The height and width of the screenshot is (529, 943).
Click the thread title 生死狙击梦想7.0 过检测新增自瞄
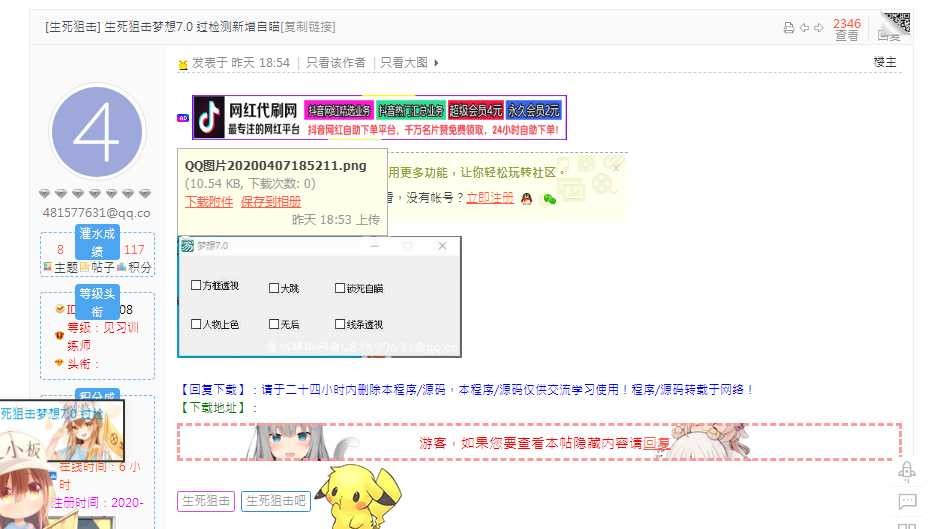click(x=192, y=27)
